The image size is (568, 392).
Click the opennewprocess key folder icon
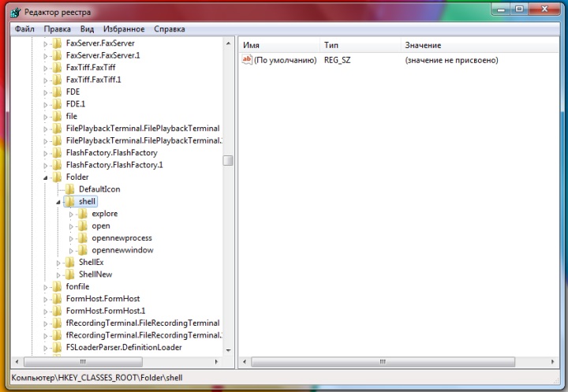coord(83,238)
